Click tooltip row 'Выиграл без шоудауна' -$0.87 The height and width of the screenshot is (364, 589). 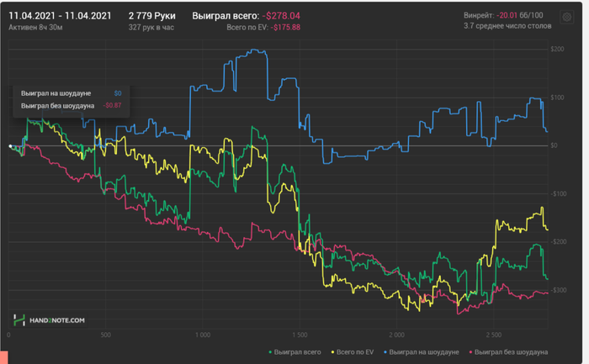[71, 105]
